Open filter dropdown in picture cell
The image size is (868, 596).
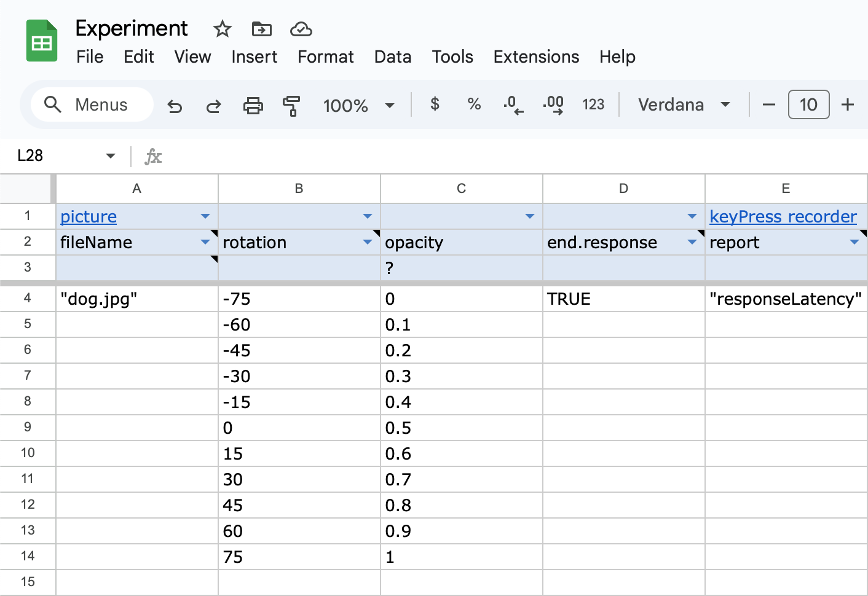pos(205,216)
